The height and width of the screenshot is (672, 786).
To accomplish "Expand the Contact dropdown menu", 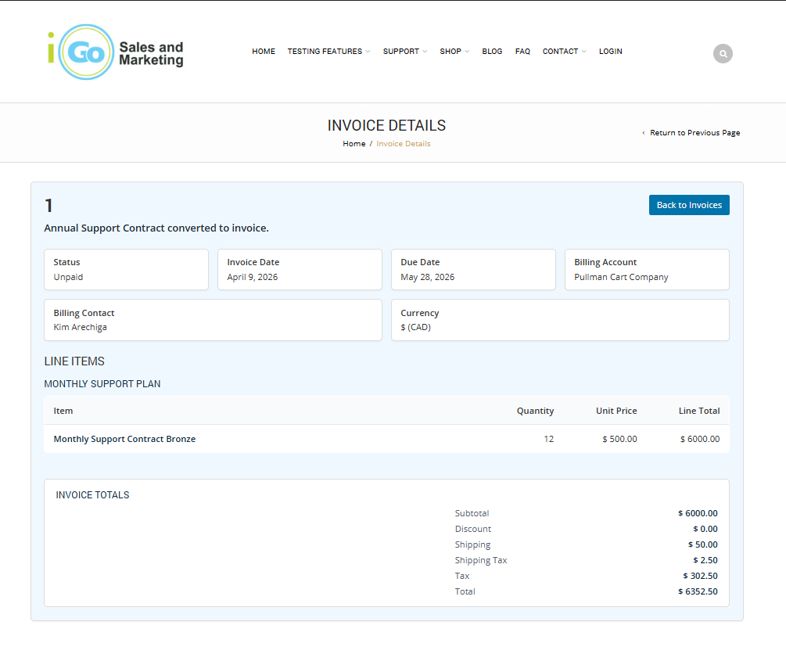I will click(x=564, y=52).
